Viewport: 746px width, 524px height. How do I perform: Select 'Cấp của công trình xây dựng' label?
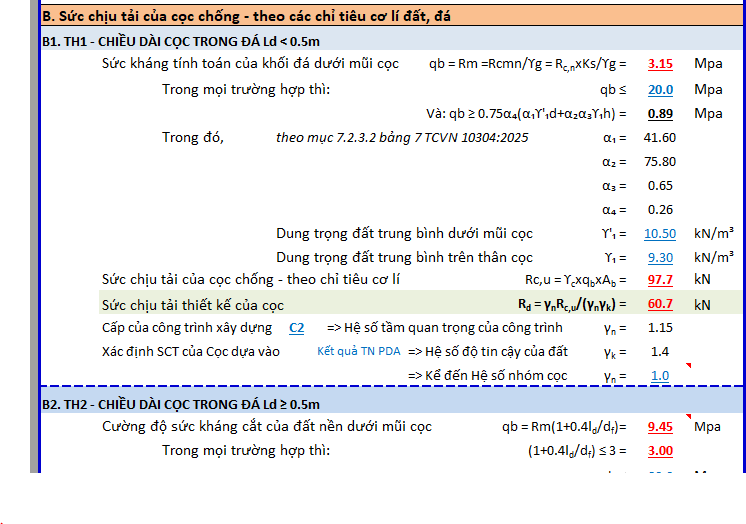coord(187,328)
